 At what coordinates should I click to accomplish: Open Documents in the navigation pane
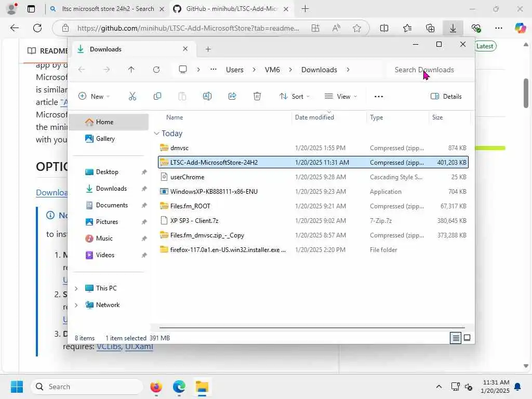coord(109,205)
